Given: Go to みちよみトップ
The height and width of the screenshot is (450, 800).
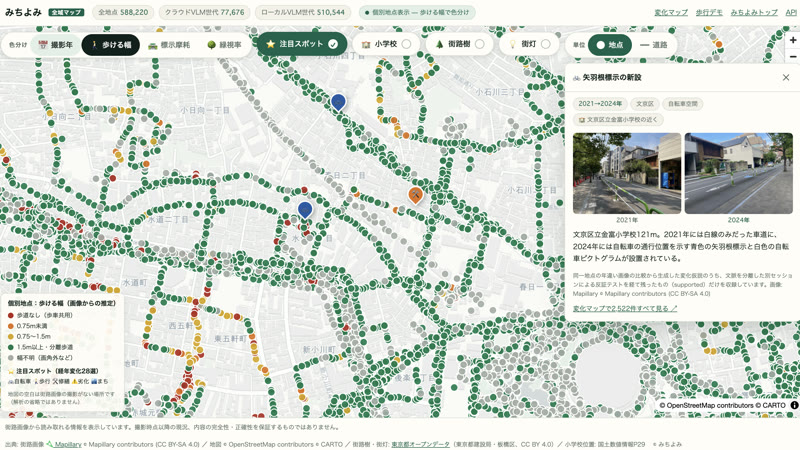Looking at the screenshot, I should pyautogui.click(x=754, y=12).
